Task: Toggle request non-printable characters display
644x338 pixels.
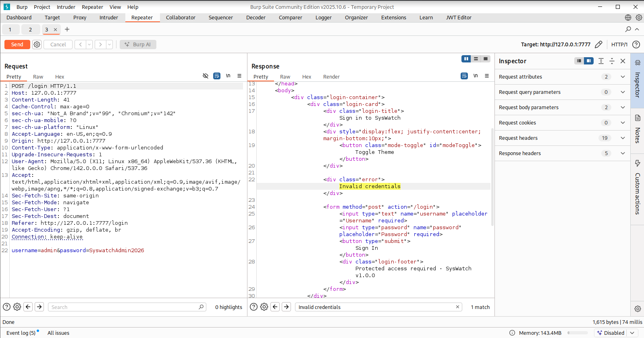Action: pos(228,76)
